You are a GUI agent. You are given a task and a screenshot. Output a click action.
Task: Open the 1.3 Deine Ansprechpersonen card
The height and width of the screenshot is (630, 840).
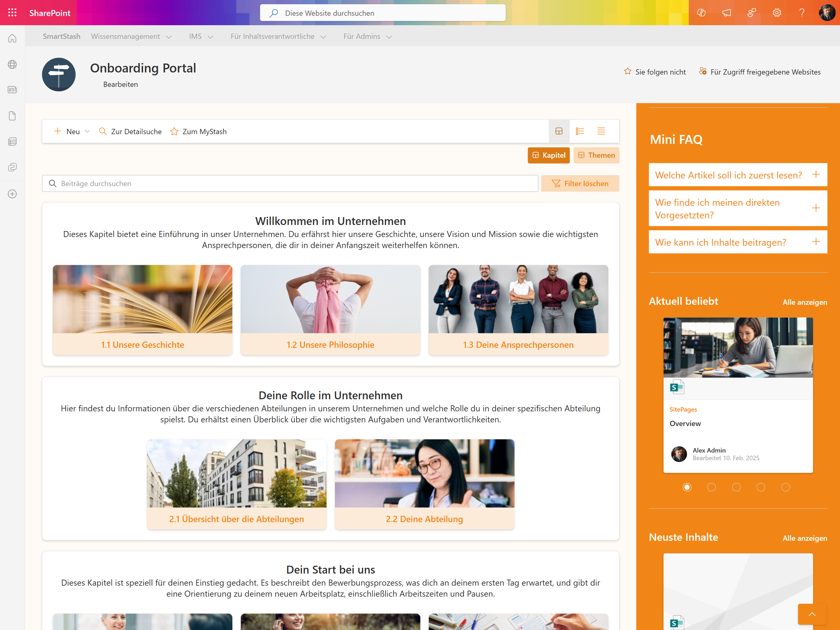(x=518, y=310)
